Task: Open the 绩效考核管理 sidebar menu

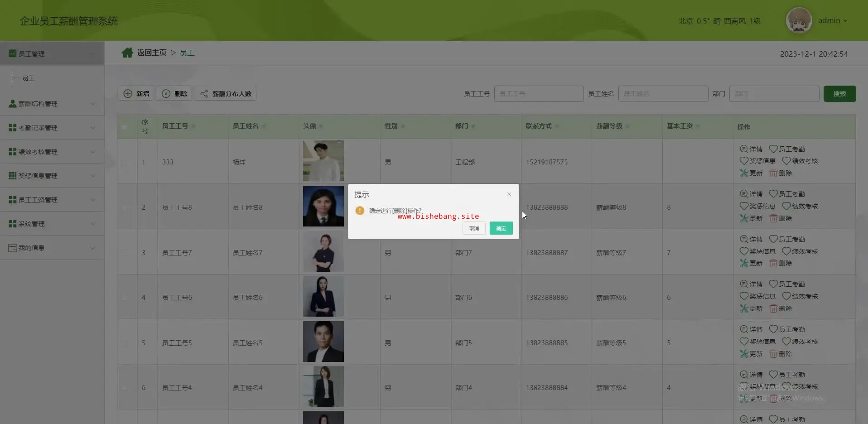Action: click(52, 152)
